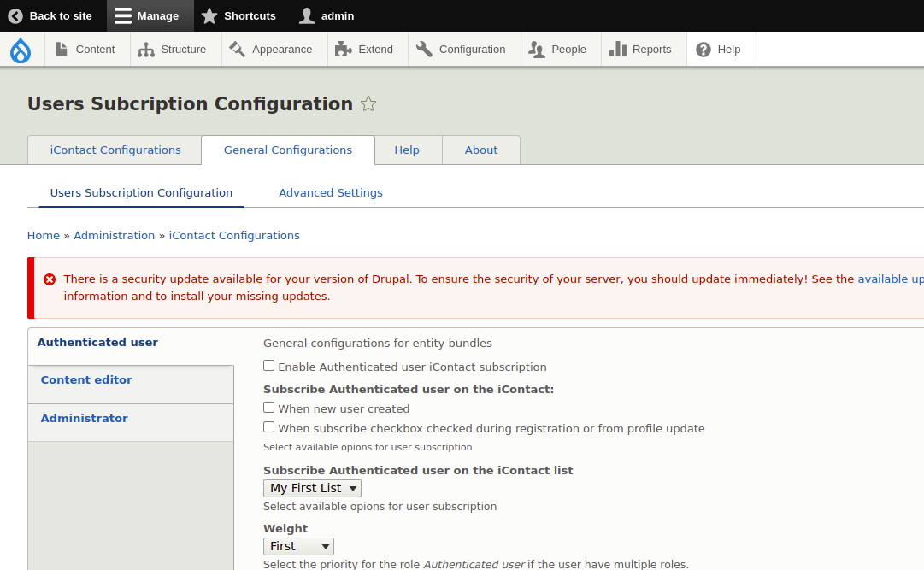The image size is (924, 570).
Task: Navigate to Home via the breadcrumb
Action: point(43,235)
